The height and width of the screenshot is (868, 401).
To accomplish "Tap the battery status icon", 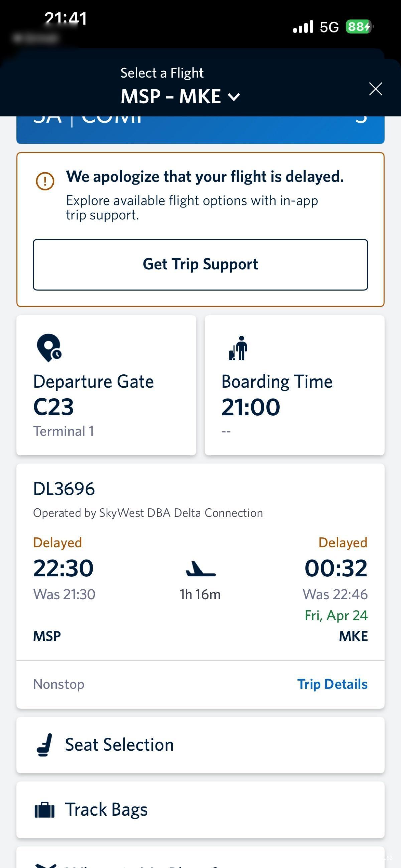I will 359,27.
